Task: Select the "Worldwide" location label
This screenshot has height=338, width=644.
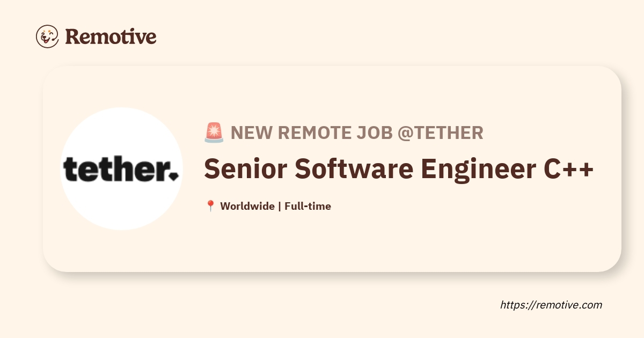Action: click(247, 206)
